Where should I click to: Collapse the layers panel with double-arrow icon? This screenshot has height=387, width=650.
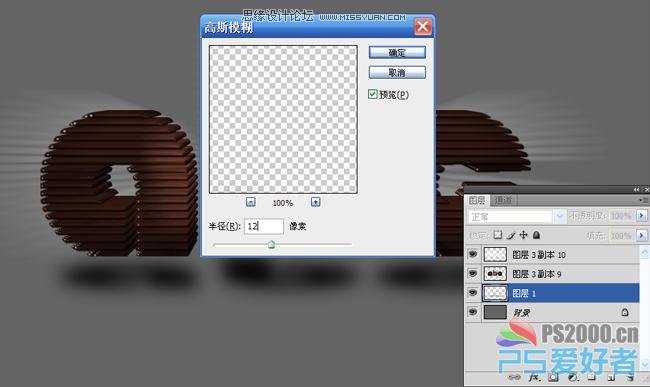[636, 189]
